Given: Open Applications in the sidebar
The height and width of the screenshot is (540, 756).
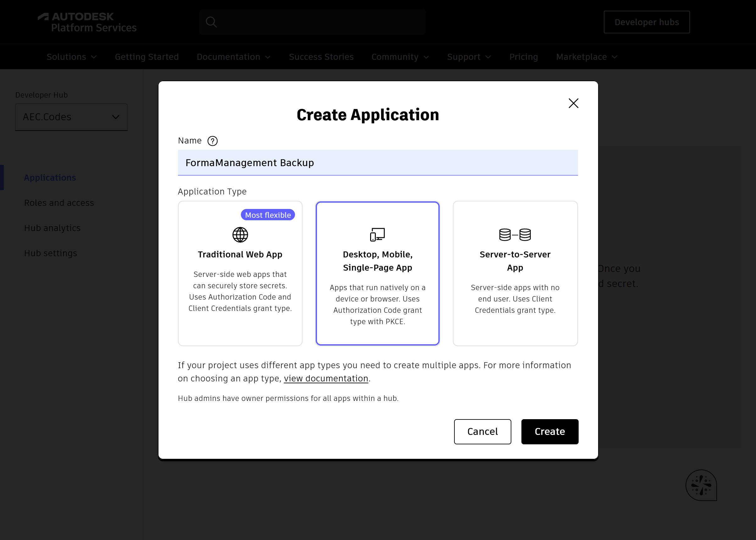Looking at the screenshot, I should point(50,177).
